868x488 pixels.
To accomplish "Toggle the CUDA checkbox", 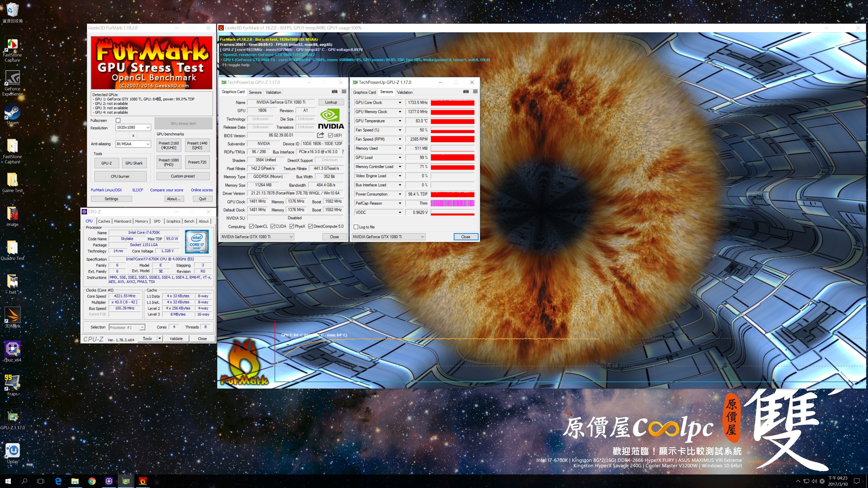I will point(273,226).
